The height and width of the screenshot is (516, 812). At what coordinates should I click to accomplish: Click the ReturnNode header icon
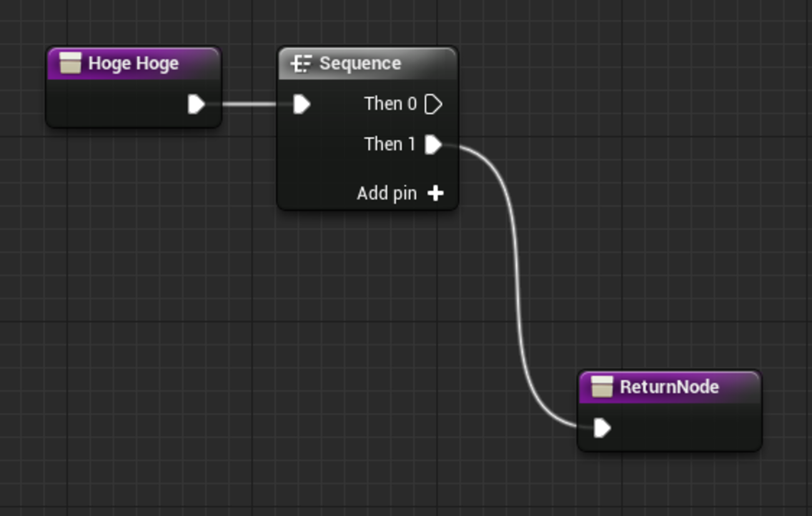coord(602,387)
